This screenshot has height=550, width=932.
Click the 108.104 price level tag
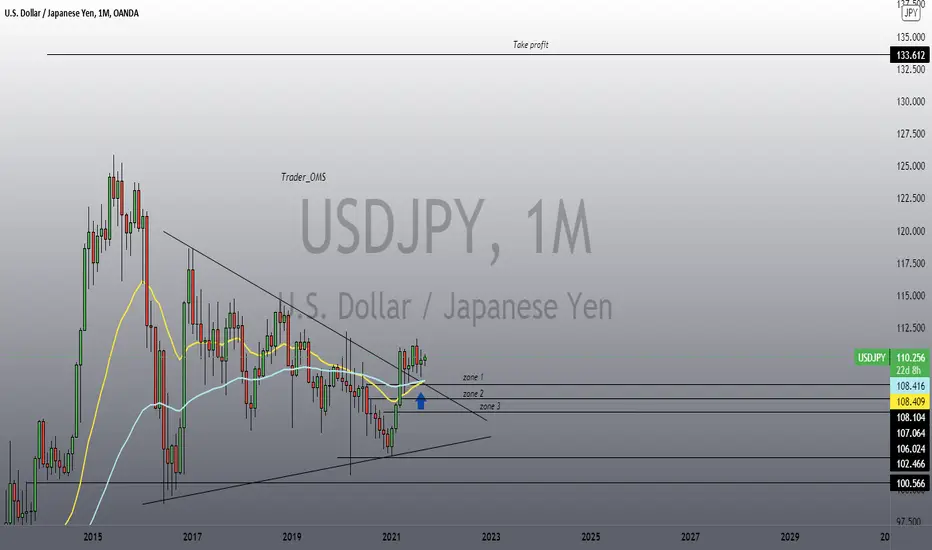tap(911, 417)
